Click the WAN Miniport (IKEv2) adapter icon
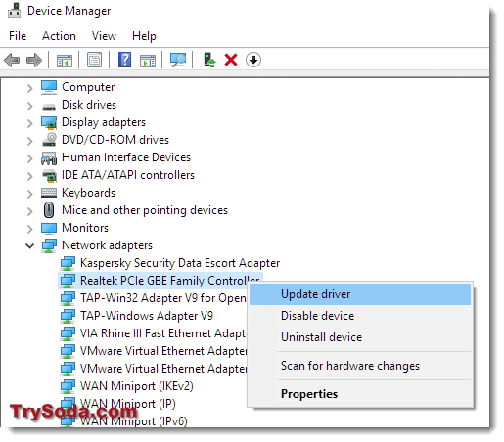 pyautogui.click(x=68, y=386)
